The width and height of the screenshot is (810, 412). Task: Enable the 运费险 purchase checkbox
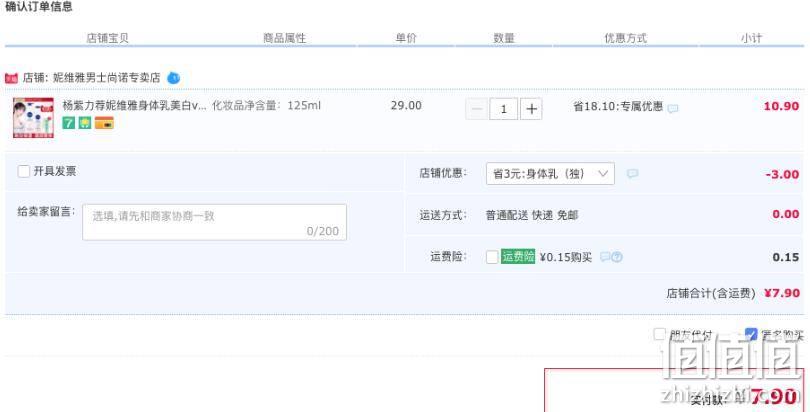coord(492,257)
